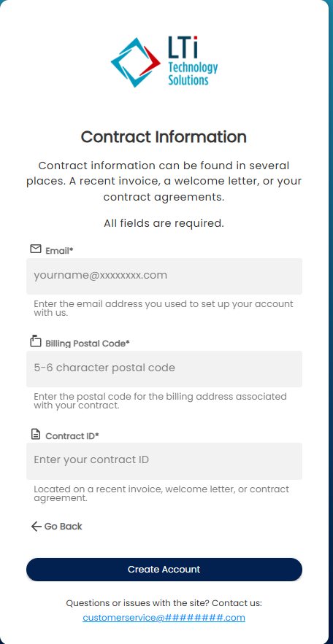This screenshot has height=644, width=333.
Task: Open the customerservice email link
Action: 164,617
